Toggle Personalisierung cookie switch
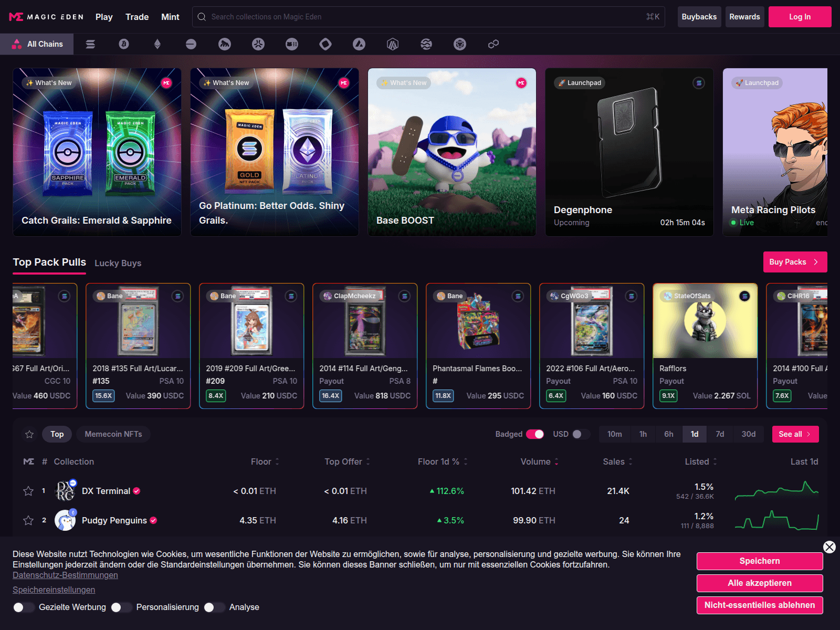Image resolution: width=840 pixels, height=630 pixels. coord(121,607)
